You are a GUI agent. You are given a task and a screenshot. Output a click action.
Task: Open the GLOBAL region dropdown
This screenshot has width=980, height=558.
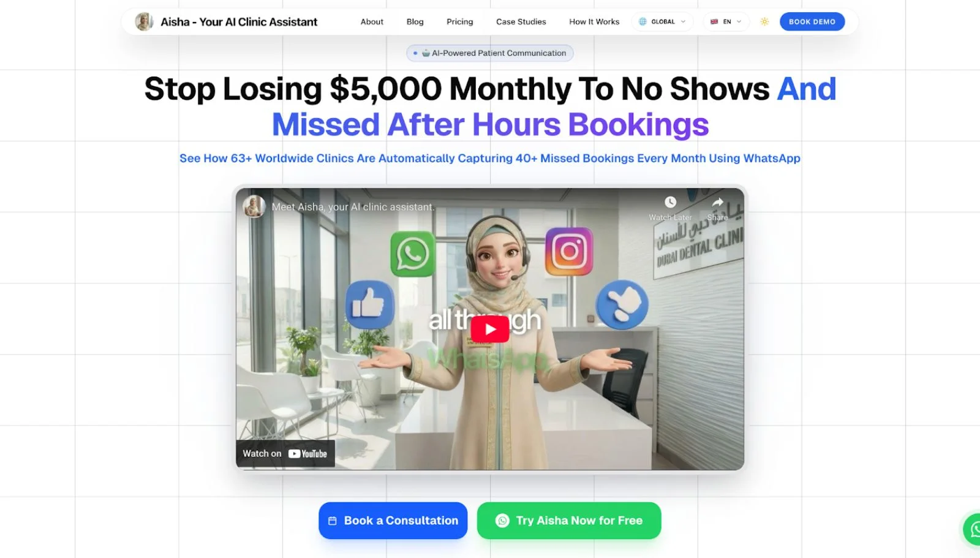[x=663, y=21]
